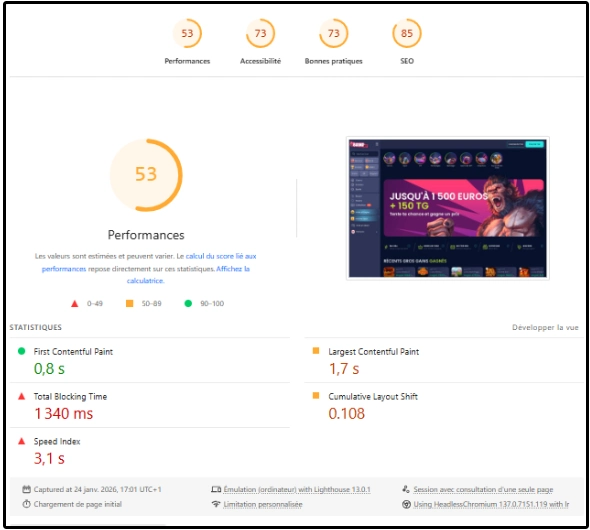The width and height of the screenshot is (590, 530).
Task: Click the 0,8 s value
Action: tap(49, 369)
